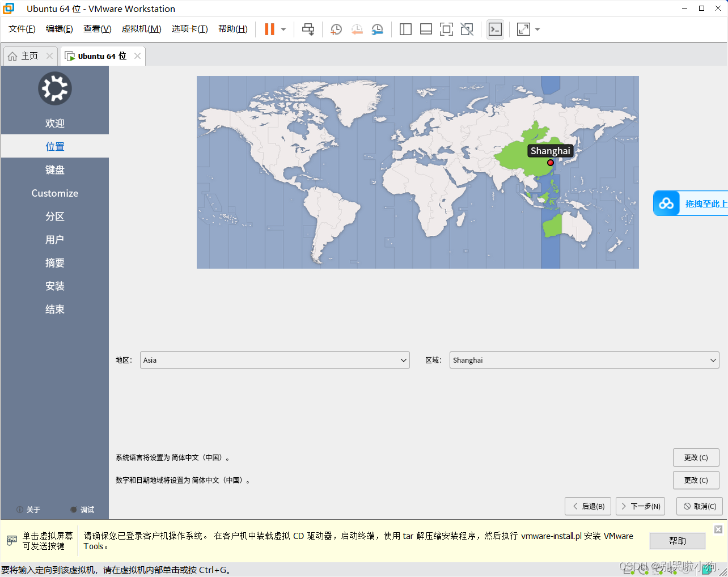Click the installer gear logo
The width and height of the screenshot is (728, 577).
55,88
